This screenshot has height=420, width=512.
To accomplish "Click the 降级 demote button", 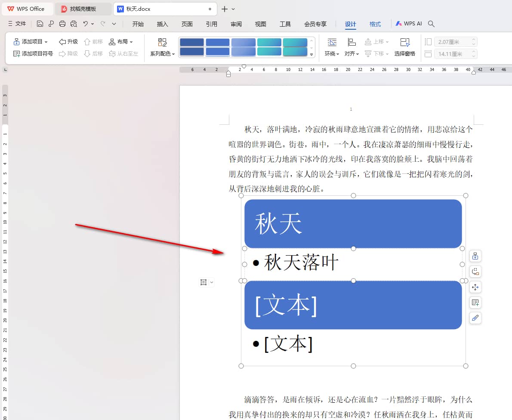I will click(68, 53).
